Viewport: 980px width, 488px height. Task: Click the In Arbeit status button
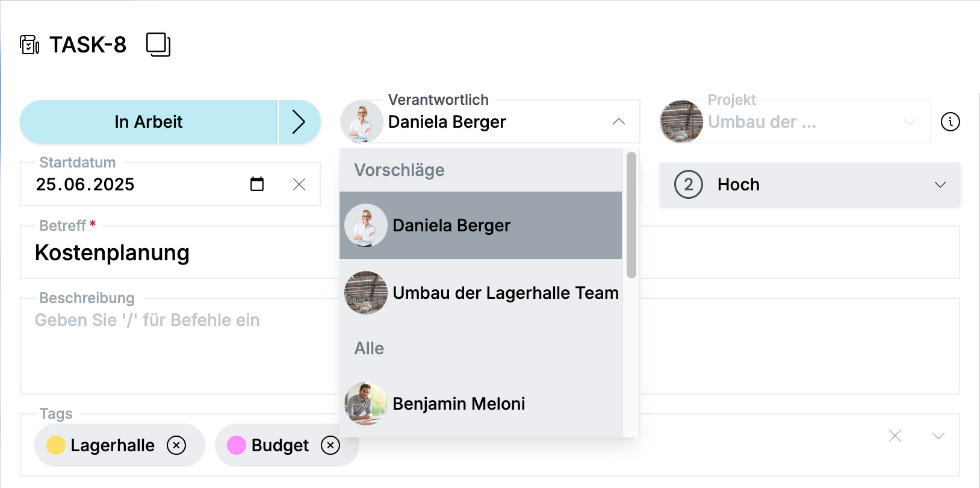(x=149, y=122)
